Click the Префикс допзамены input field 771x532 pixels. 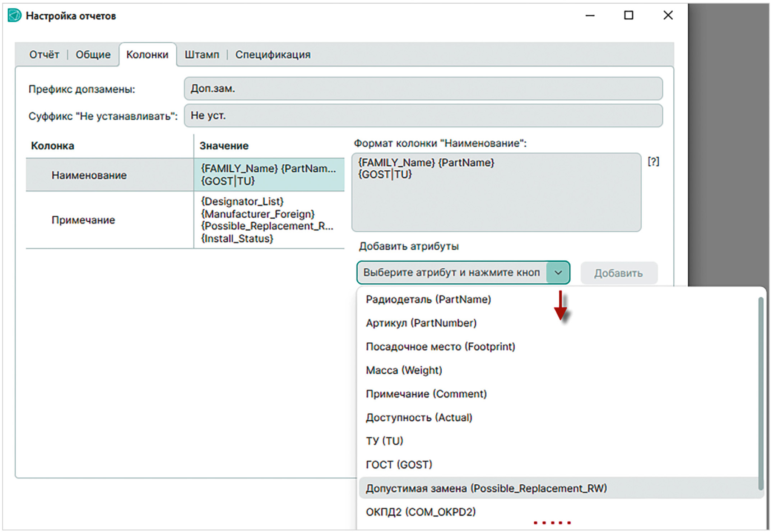pyautogui.click(x=423, y=88)
